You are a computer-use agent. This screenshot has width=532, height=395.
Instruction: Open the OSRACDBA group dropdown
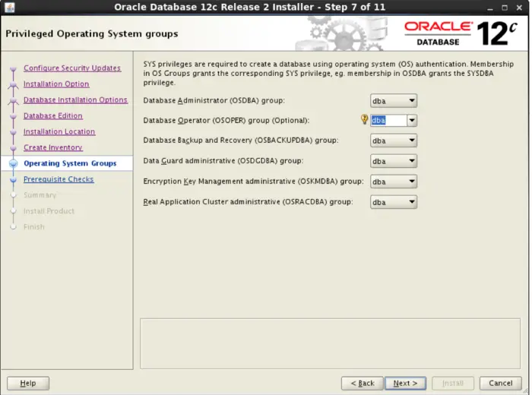pyautogui.click(x=394, y=202)
